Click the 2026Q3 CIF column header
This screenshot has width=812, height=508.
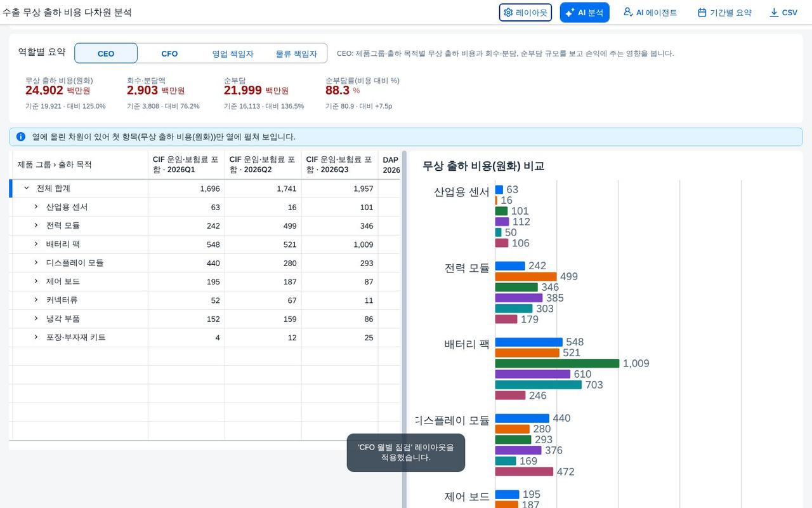340,164
